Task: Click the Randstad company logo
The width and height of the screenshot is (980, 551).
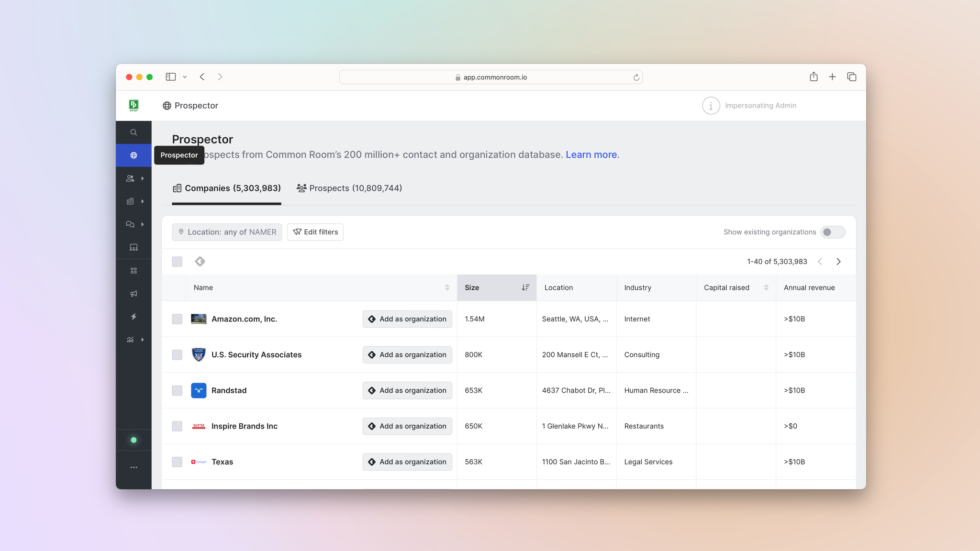Action: click(x=199, y=390)
